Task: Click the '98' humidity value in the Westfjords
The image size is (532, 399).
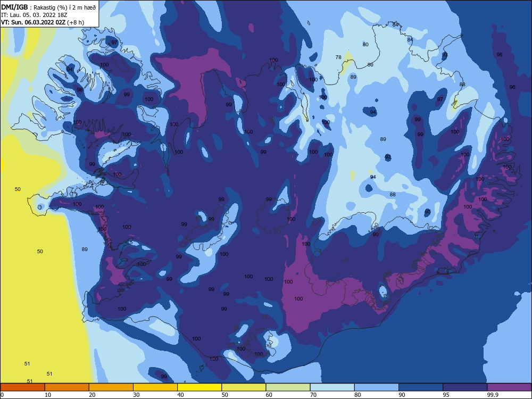Action: tap(80, 90)
